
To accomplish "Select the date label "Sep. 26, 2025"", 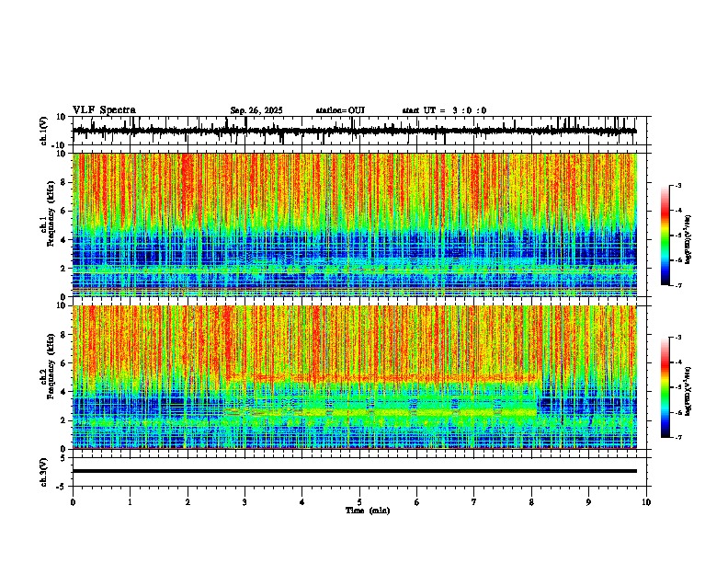I will pos(256,110).
